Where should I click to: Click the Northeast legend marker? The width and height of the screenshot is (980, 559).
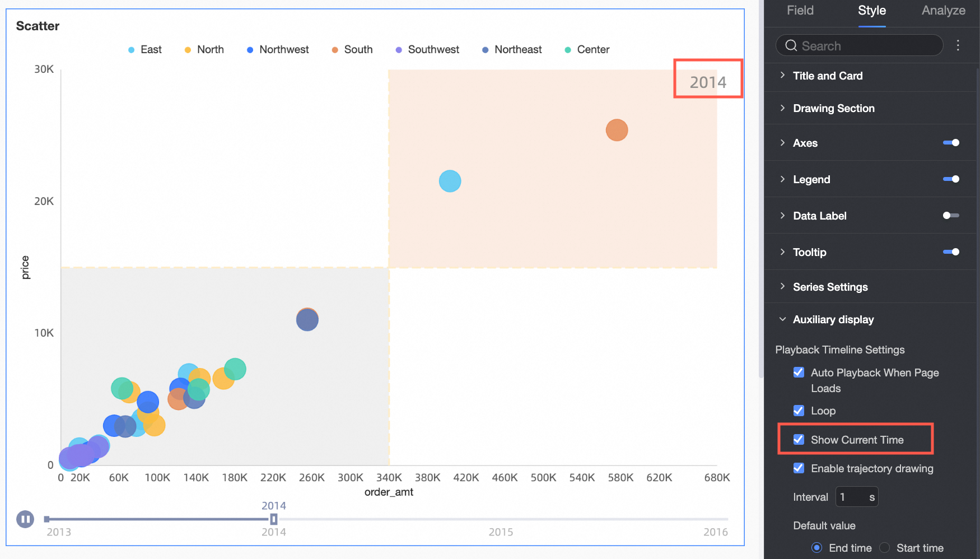coord(485,50)
